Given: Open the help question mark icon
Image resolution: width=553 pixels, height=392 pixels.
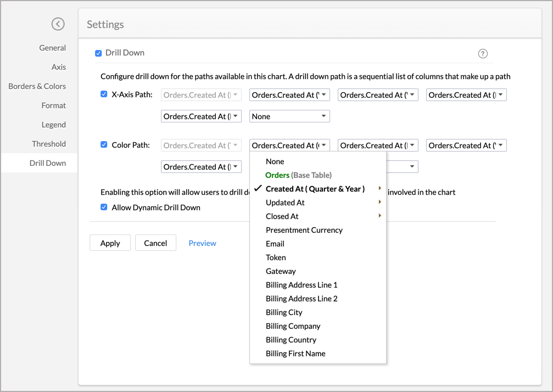Looking at the screenshot, I should (483, 53).
